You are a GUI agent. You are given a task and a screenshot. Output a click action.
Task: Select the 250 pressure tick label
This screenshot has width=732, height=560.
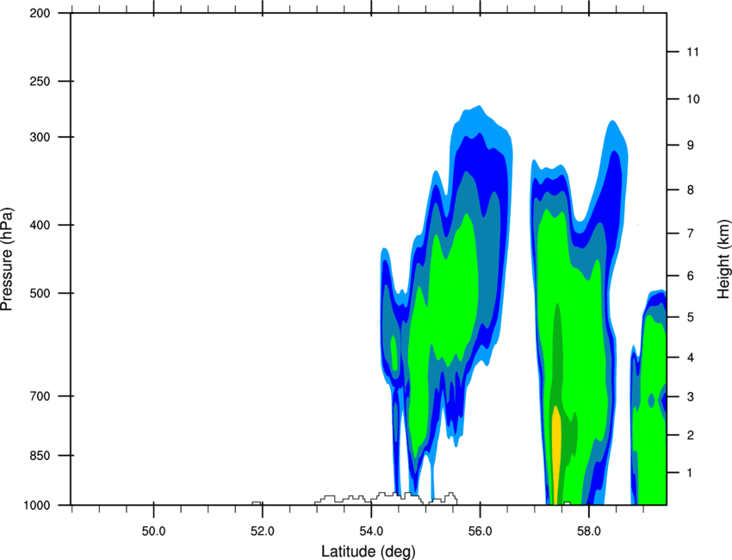point(40,81)
